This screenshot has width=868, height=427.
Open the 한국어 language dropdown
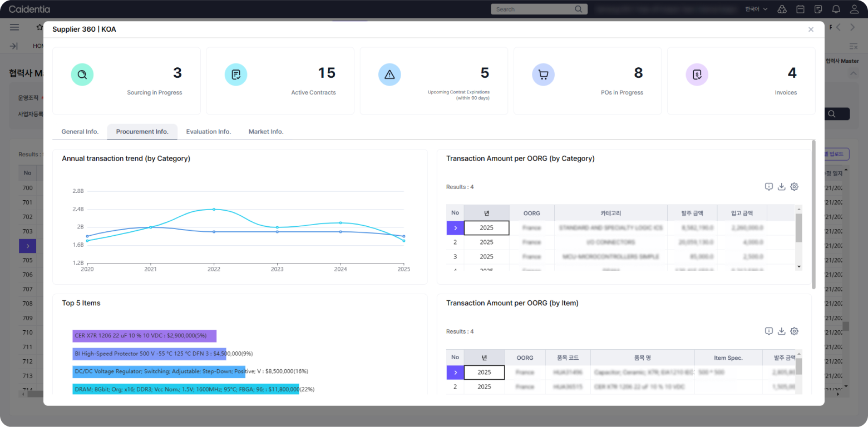tap(756, 9)
